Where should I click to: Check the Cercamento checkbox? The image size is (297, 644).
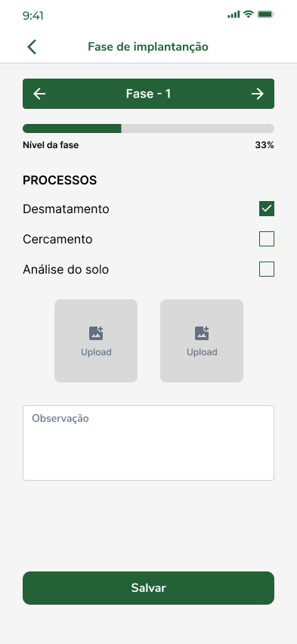pyautogui.click(x=267, y=239)
